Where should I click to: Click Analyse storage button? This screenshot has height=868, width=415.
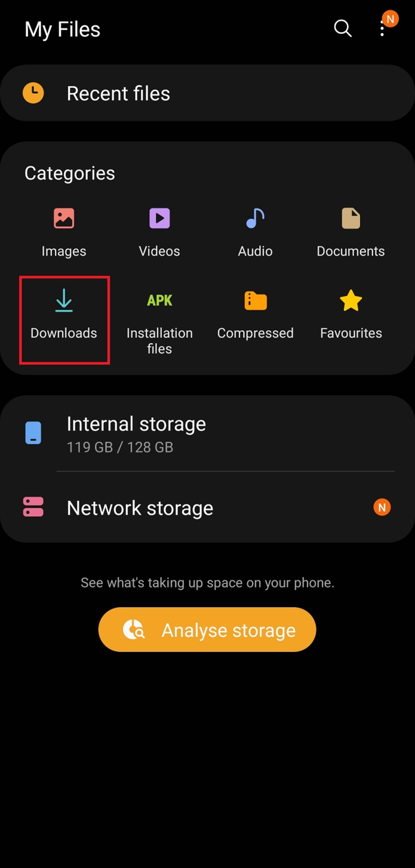coord(207,629)
